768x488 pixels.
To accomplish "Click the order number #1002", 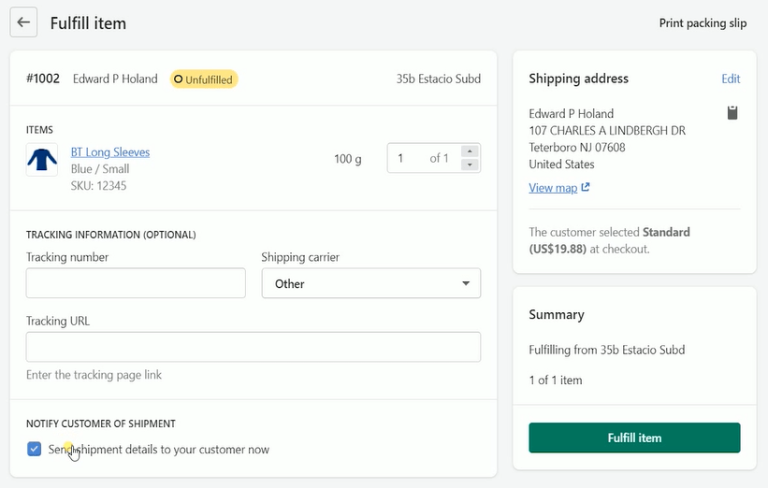I will click(44, 79).
